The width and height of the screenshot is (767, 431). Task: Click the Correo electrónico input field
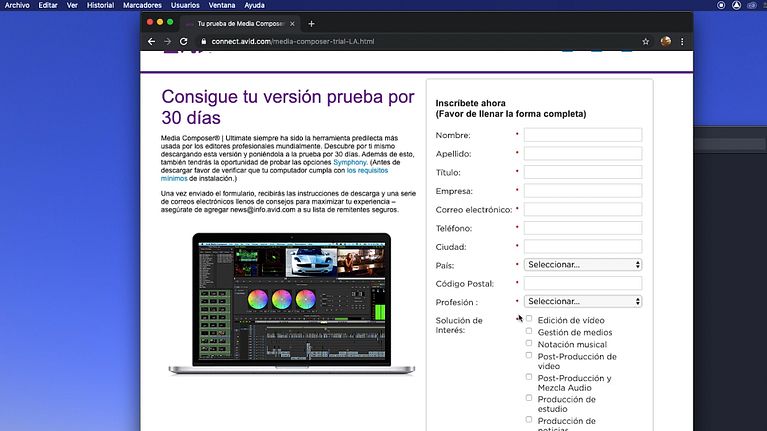tap(583, 209)
